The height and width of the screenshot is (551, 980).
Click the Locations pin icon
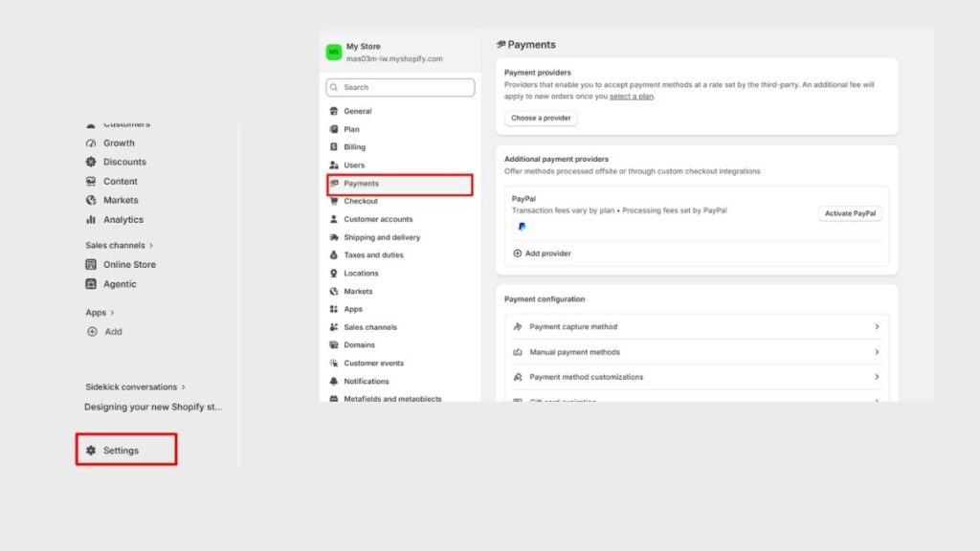(334, 273)
